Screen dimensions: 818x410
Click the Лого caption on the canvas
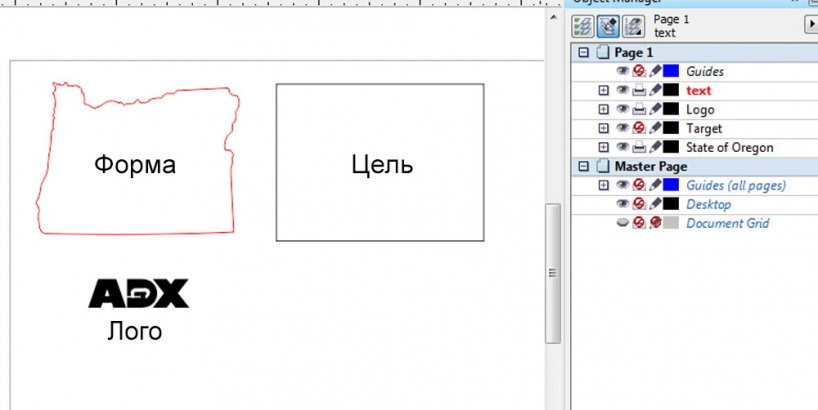135,332
